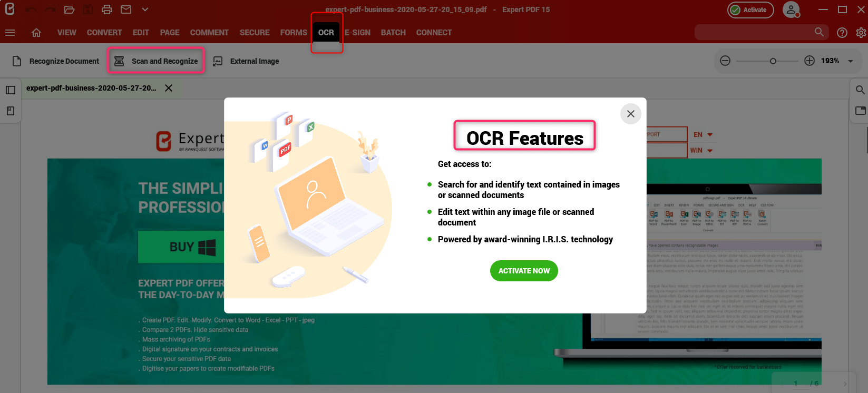Open the hamburger menu
This screenshot has height=393, width=868.
pos(9,33)
